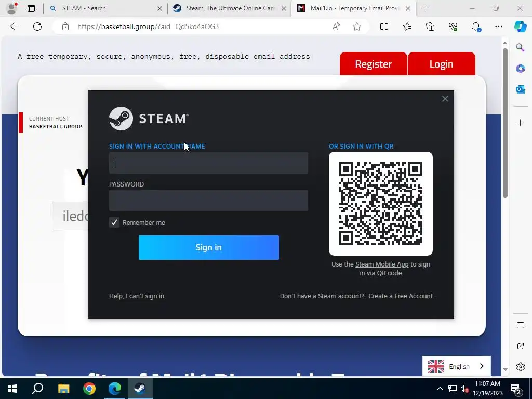532x399 pixels.
Task: Focus the Password input field
Action: [209, 201]
